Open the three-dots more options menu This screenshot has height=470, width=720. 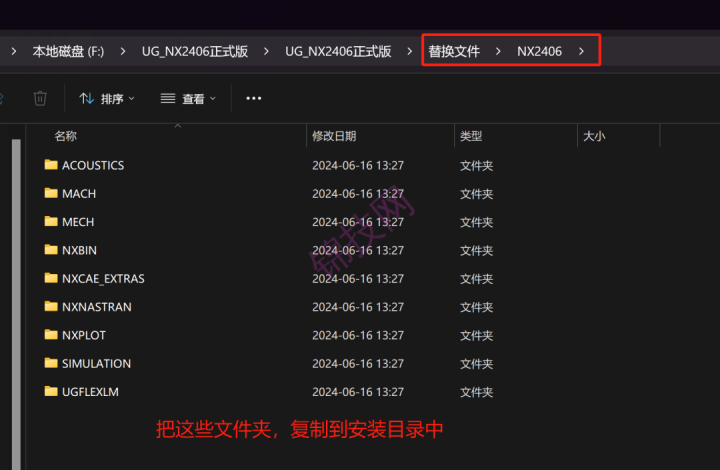coord(253,98)
